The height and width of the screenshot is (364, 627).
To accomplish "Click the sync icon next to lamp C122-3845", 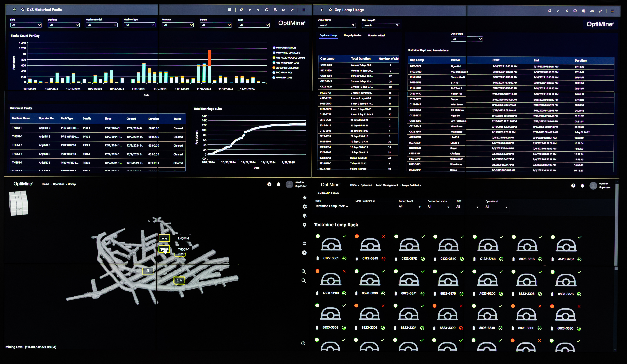I will (383, 259).
